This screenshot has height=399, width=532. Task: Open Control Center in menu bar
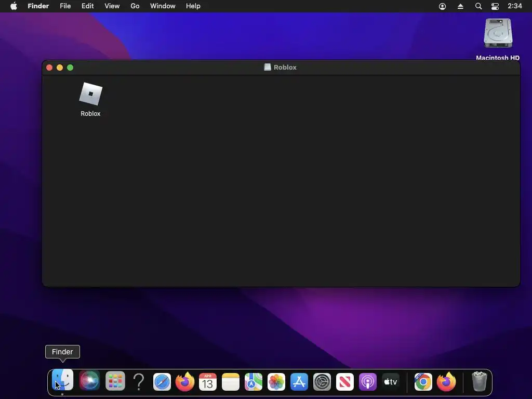[x=495, y=6]
